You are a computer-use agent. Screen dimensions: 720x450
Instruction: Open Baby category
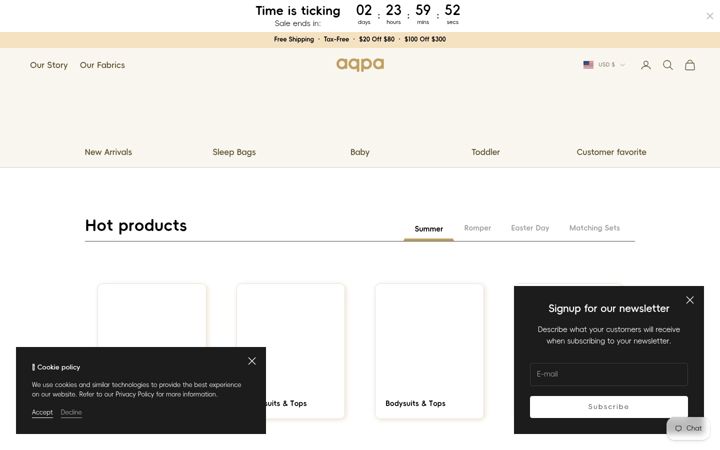(360, 152)
